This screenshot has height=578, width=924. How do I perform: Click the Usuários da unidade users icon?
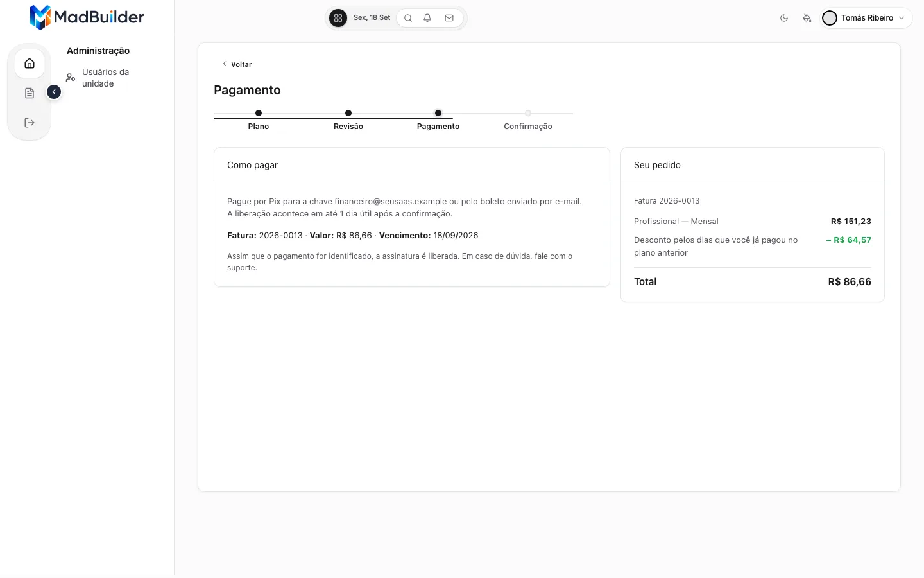pyautogui.click(x=71, y=78)
